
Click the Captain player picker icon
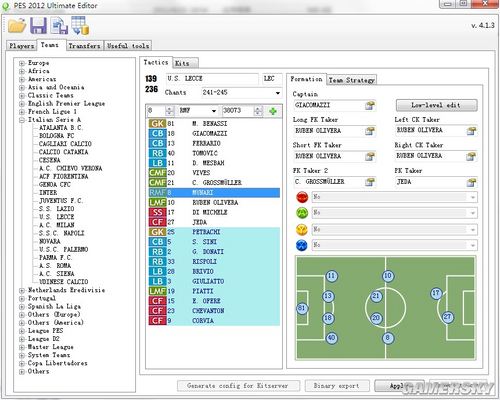pyautogui.click(x=370, y=106)
